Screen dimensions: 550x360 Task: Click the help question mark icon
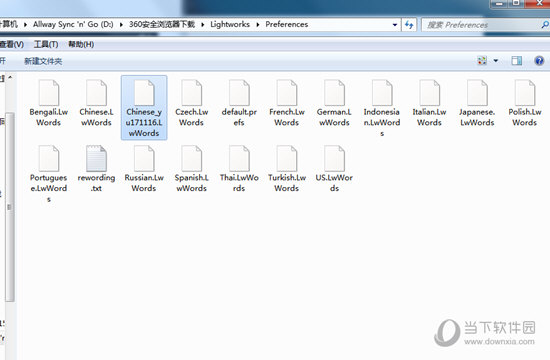539,61
